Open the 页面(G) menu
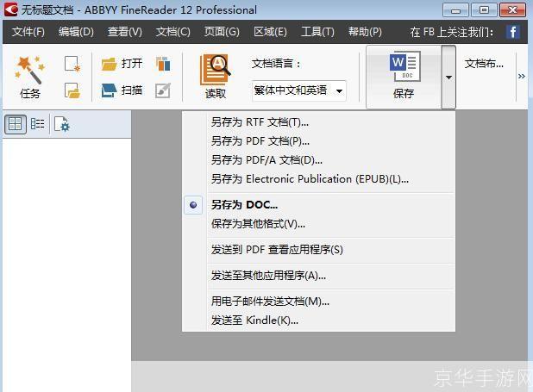Screen dimensions: 533x392 [x=222, y=32]
